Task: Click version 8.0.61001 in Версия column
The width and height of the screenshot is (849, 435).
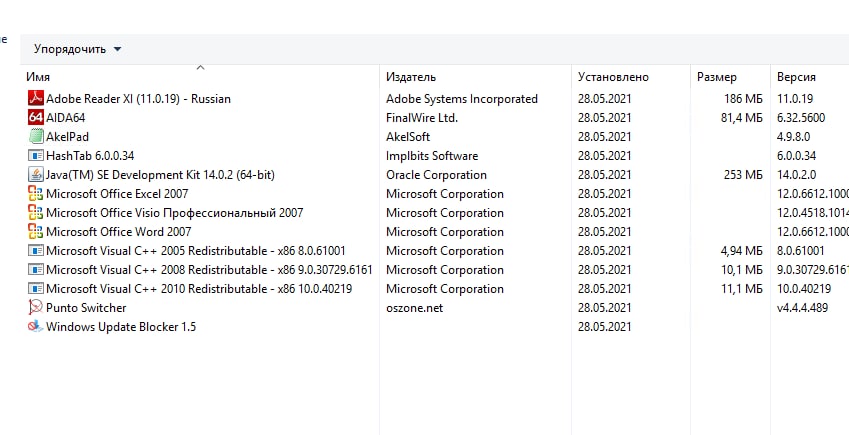Action: tap(800, 250)
